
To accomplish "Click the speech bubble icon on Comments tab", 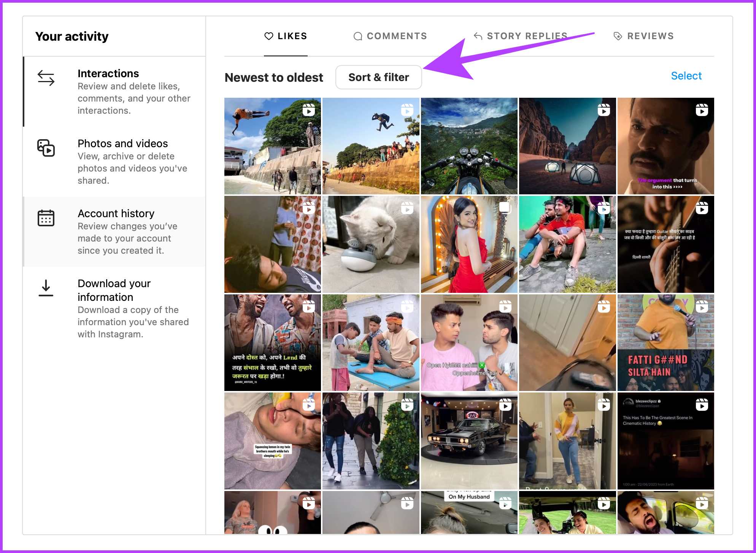I will pos(358,36).
